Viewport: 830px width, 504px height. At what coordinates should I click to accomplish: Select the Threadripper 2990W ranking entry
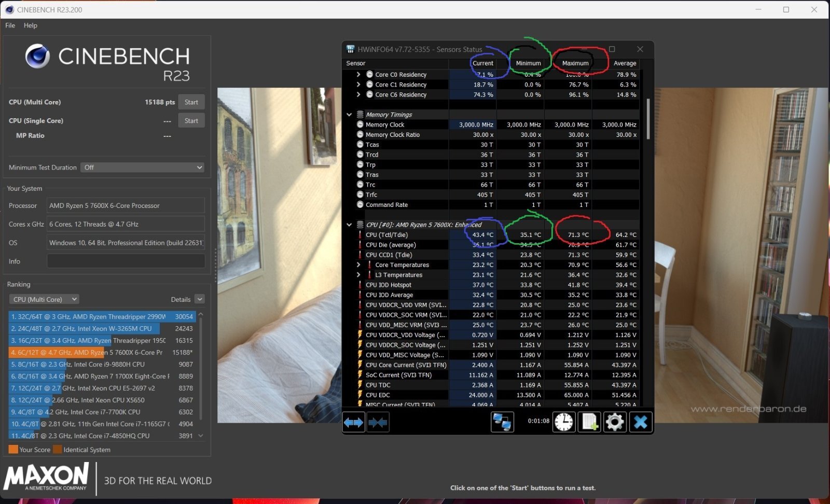click(x=102, y=316)
